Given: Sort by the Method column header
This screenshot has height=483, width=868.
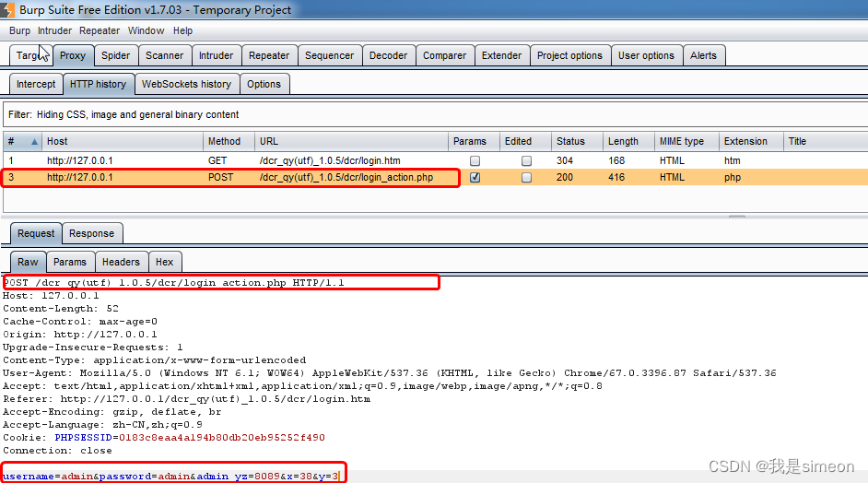Looking at the screenshot, I should [x=229, y=141].
